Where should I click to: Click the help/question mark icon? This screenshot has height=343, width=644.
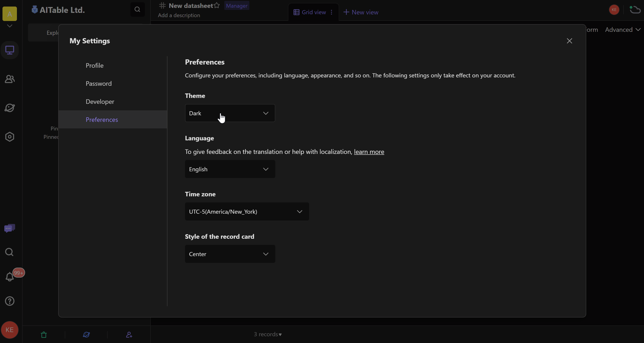pyautogui.click(x=9, y=301)
